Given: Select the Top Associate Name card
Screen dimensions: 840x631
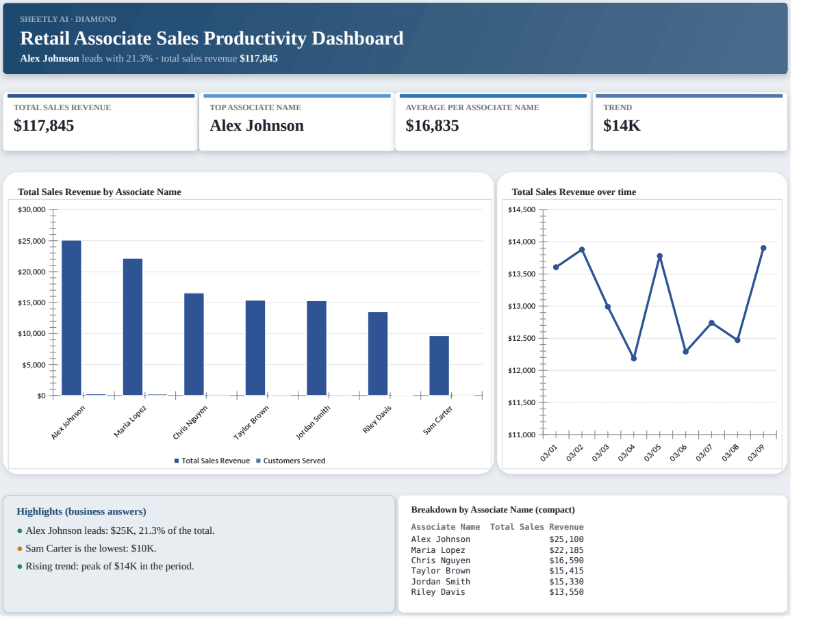Looking at the screenshot, I should click(x=296, y=122).
